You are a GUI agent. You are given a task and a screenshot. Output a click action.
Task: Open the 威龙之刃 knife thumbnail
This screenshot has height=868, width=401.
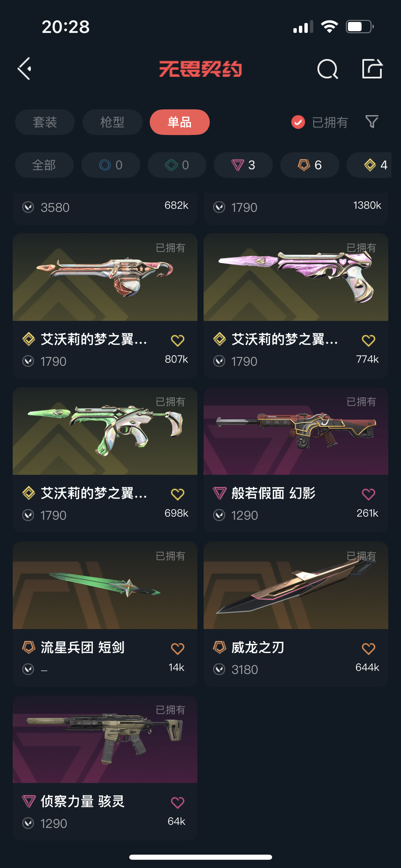(x=296, y=585)
